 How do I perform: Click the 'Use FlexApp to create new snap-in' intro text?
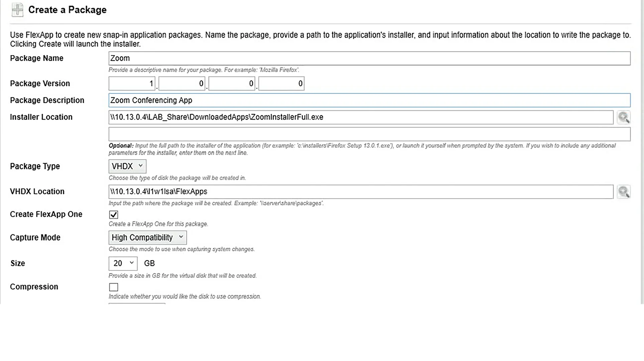[x=320, y=39]
